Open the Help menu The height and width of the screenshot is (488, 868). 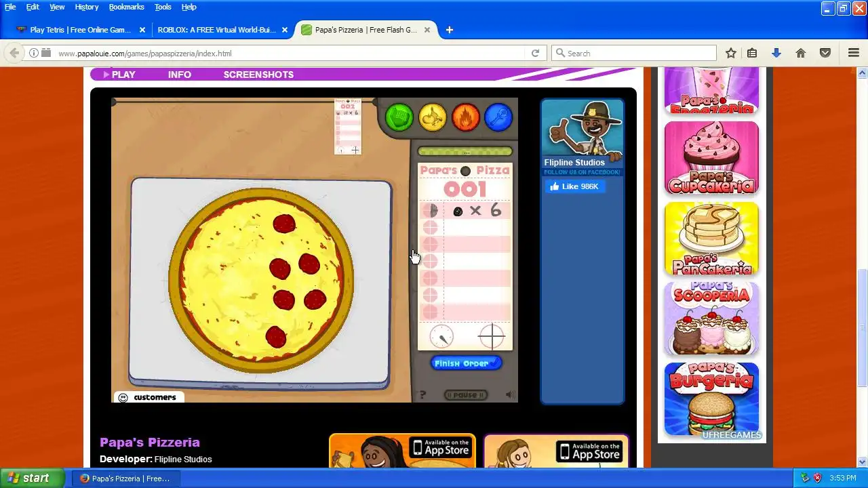[x=189, y=7]
